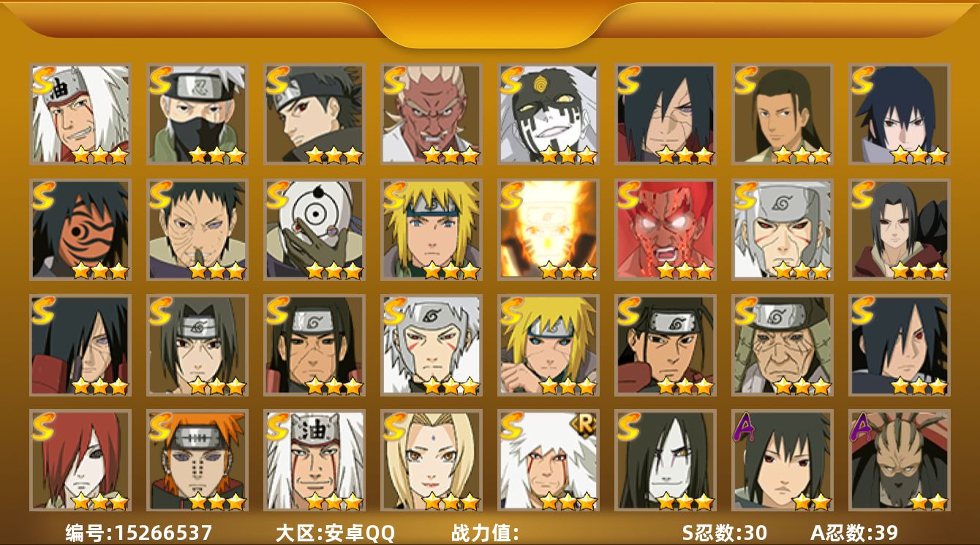This screenshot has width=980, height=545.
Task: Click the S忍数:30 counter label
Action: click(x=725, y=533)
